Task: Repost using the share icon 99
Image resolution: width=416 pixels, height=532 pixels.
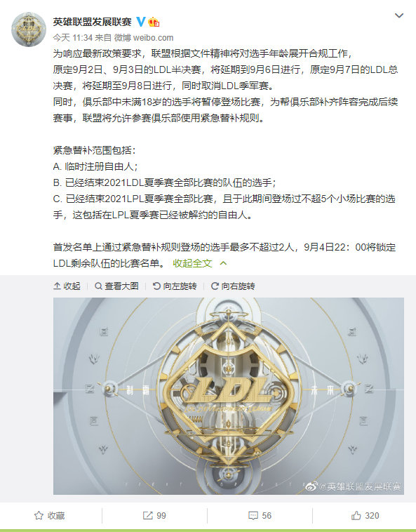Action: click(x=154, y=516)
